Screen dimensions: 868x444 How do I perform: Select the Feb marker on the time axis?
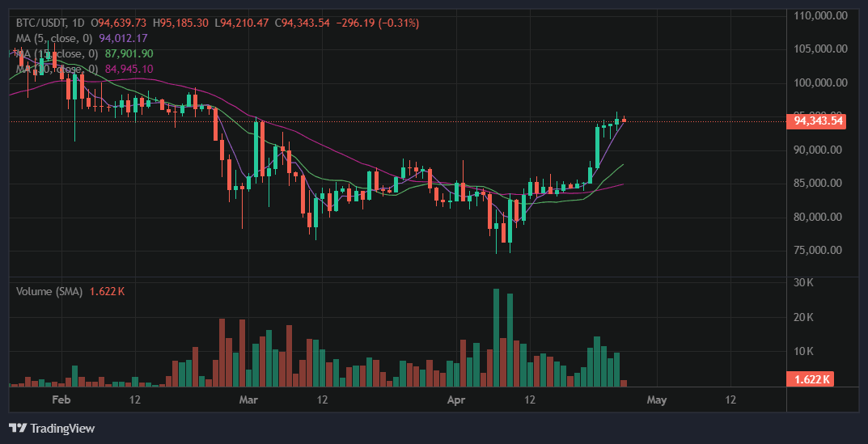point(61,400)
